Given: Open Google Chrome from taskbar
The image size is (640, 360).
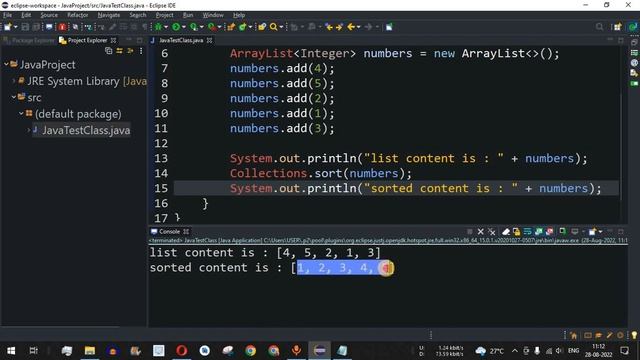Looking at the screenshot, I should tap(250, 350).
